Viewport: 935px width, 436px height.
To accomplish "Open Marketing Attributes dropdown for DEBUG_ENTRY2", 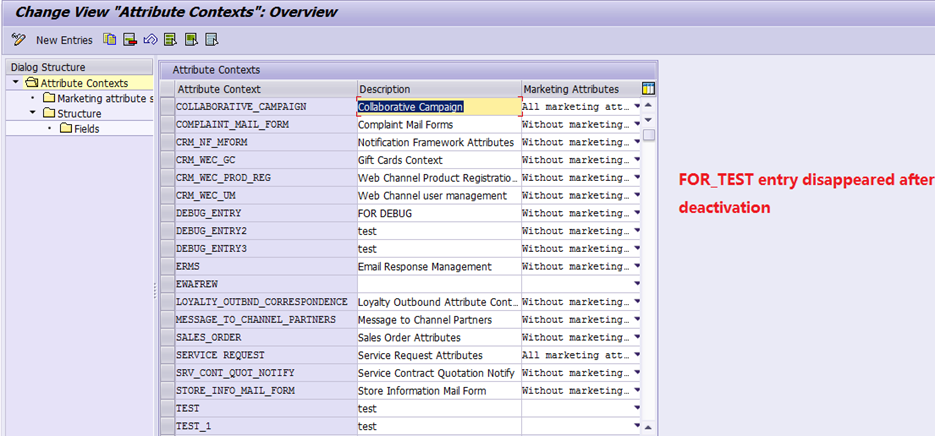I will click(x=637, y=231).
